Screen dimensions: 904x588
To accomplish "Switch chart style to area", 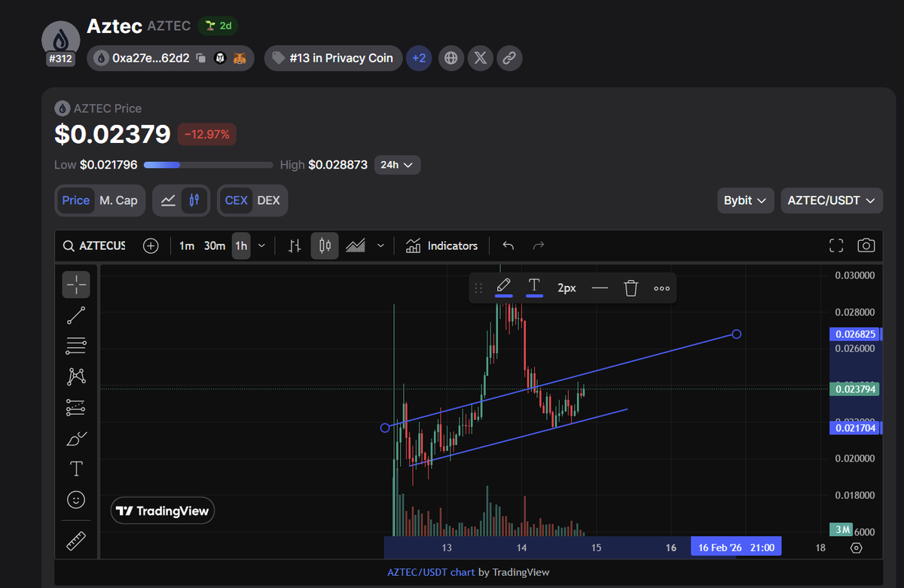I will (356, 245).
